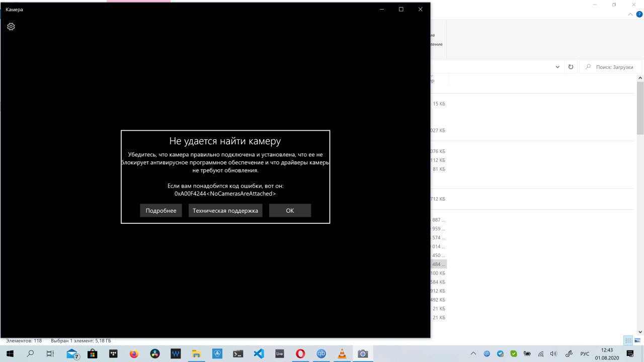Open qBittorrent on the taskbar

321,353
